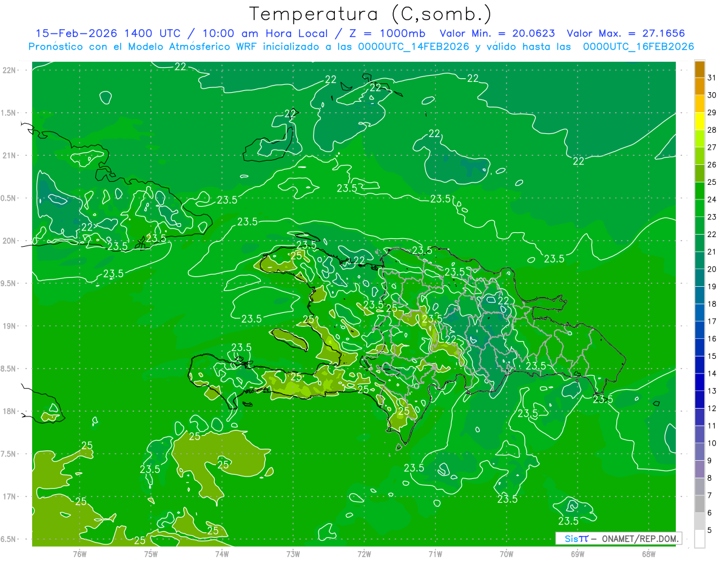Click the 76W longitude axis label
Viewport: 728px width, 562px height.
79,554
